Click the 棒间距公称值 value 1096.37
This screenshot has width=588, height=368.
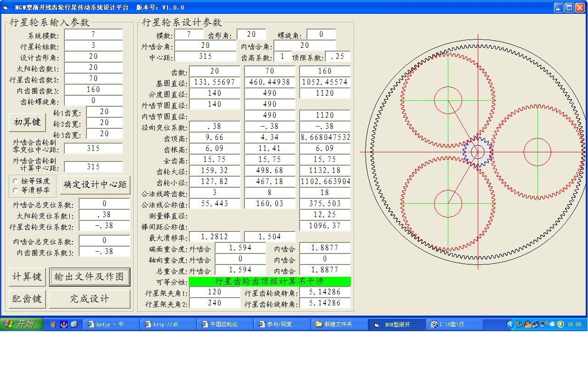(x=325, y=226)
